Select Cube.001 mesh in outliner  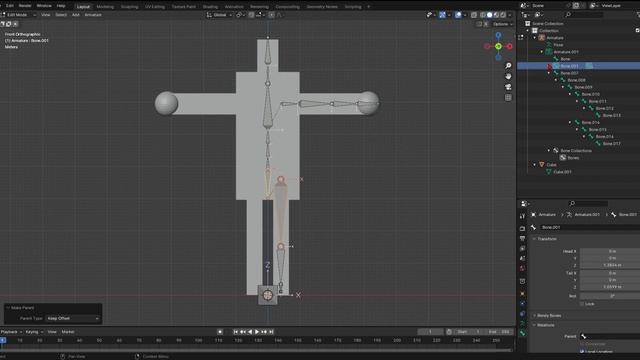[562, 172]
